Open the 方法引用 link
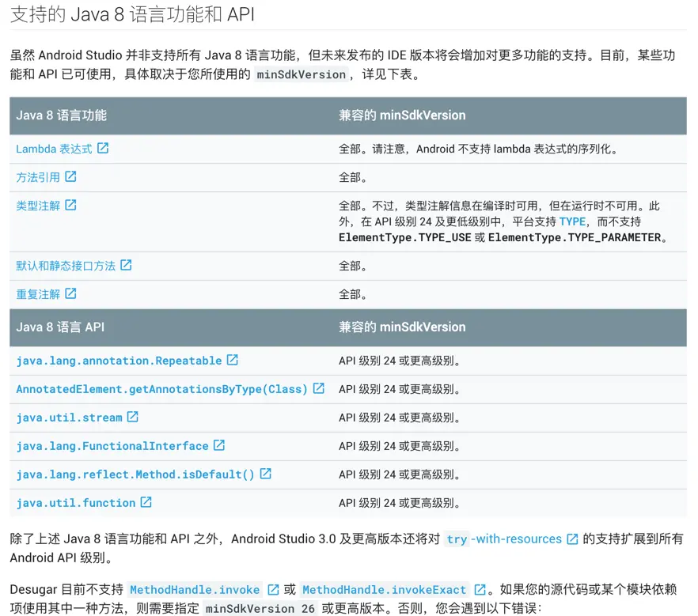This screenshot has height=616, width=698. click(x=38, y=177)
